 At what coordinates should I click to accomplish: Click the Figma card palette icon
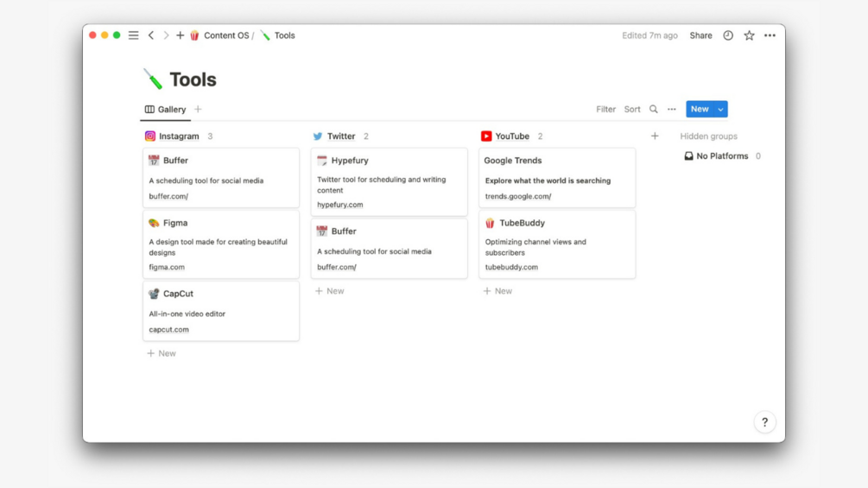coord(154,223)
